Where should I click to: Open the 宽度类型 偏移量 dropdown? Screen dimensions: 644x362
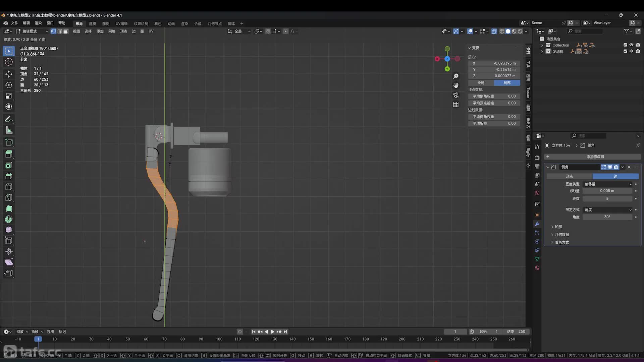coord(608,184)
